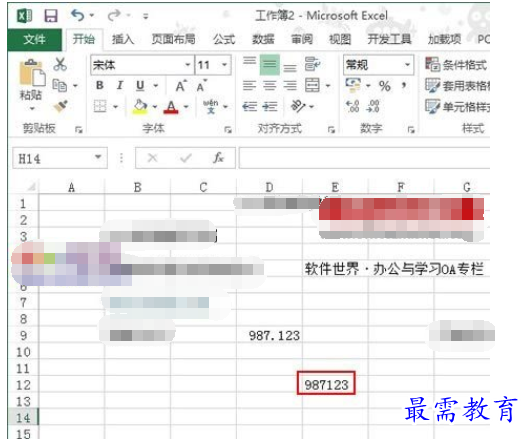
Task: Open Quick Access Toolbar customize menu
Action: tap(145, 16)
